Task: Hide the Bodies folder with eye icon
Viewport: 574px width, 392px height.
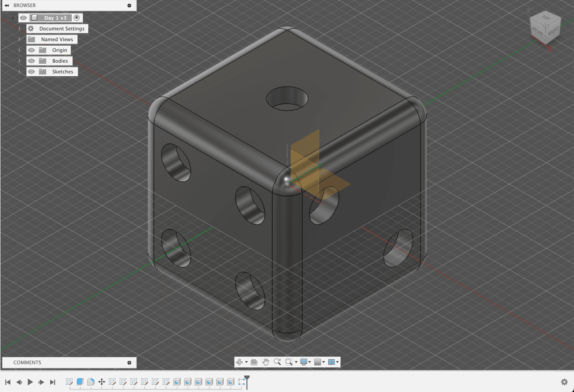Action: click(x=31, y=61)
